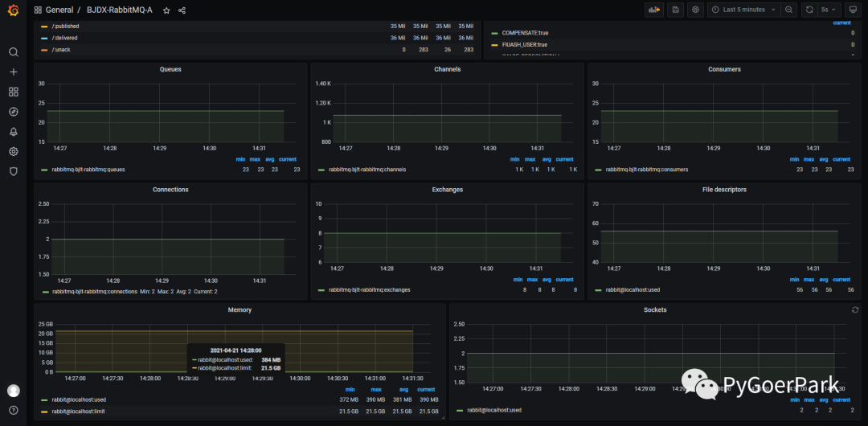
Task: Open the Server Admin shield icon
Action: tap(13, 171)
